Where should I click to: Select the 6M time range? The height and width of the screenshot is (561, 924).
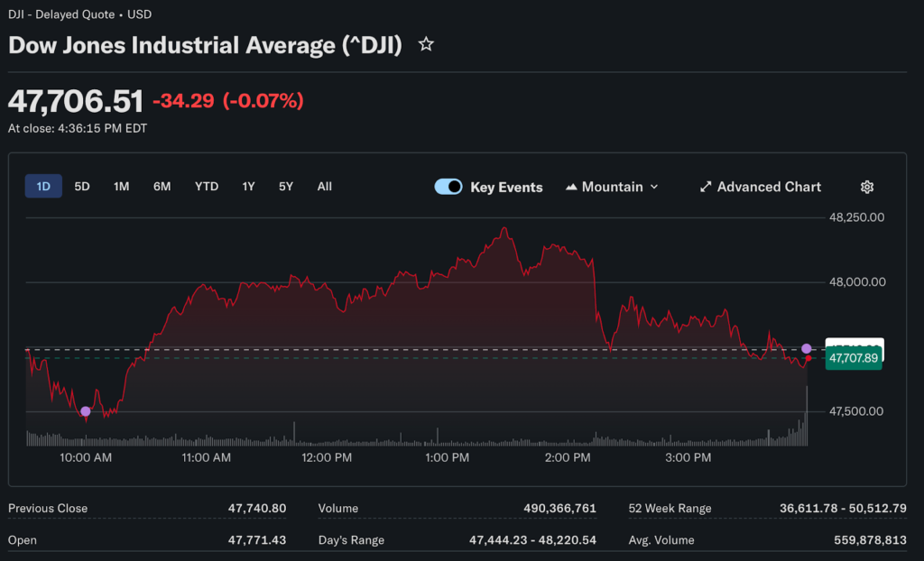162,187
